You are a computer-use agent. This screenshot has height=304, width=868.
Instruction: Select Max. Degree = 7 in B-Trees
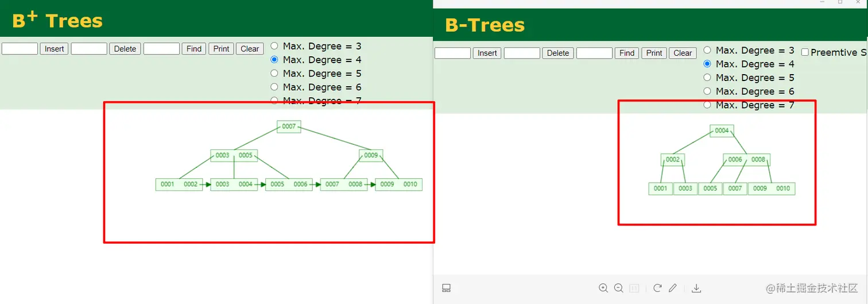click(707, 105)
